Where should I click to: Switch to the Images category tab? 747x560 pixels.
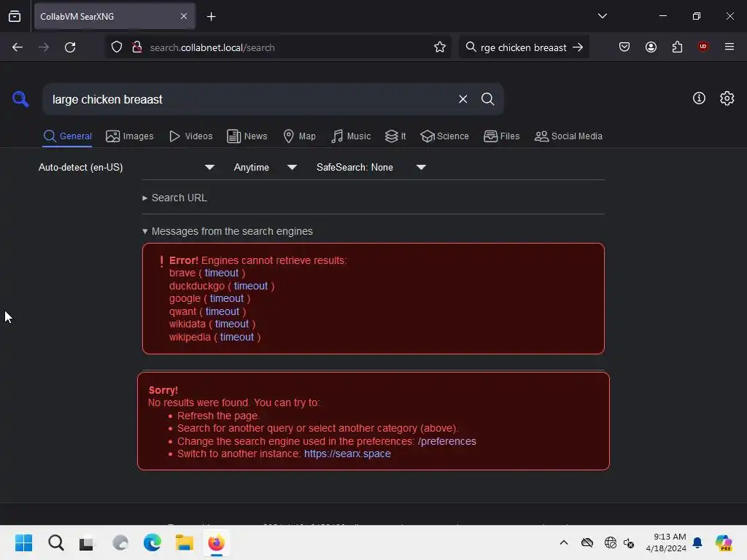coord(130,136)
